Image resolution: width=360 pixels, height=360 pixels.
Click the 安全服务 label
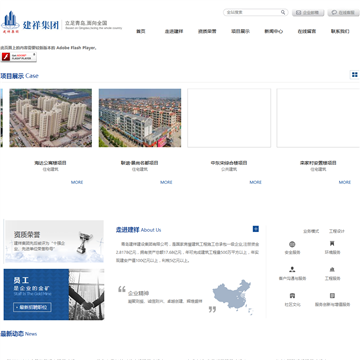pyautogui.click(x=292, y=252)
